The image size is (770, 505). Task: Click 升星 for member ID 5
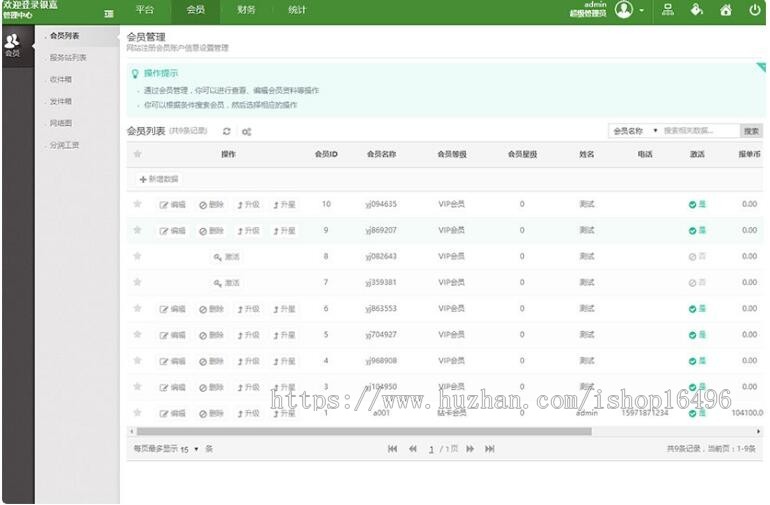click(x=284, y=335)
